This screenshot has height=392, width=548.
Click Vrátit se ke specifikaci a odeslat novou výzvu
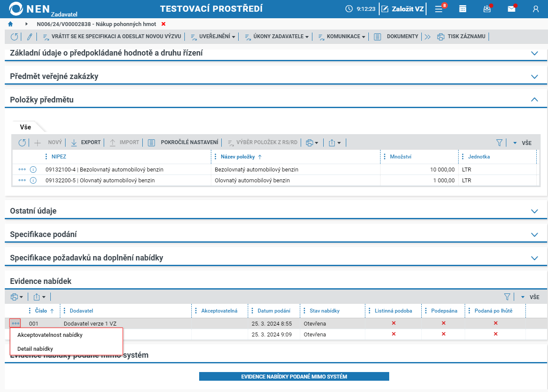(x=112, y=37)
